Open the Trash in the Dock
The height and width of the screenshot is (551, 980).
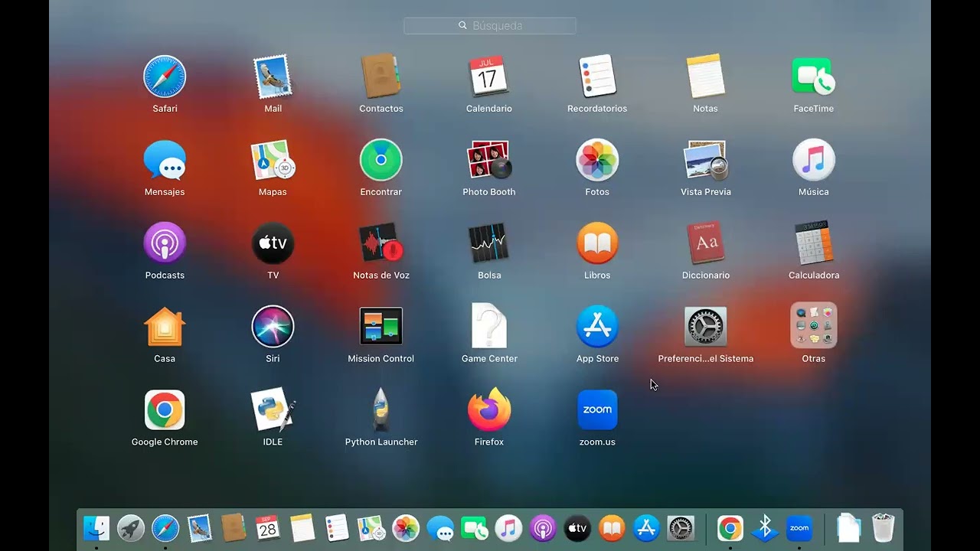884,528
